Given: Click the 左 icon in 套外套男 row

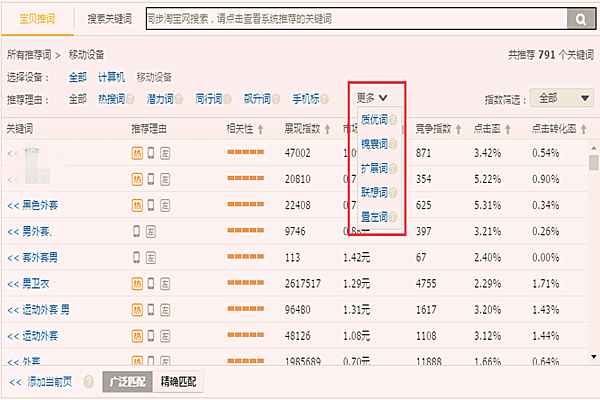Looking at the screenshot, I should (x=151, y=258).
